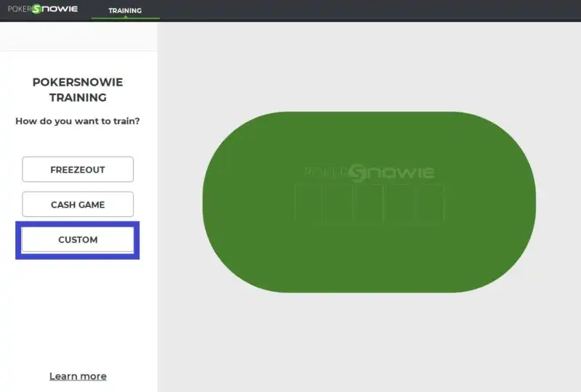Select the CUSTOM training option
Screen dimensions: 581x392
[x=78, y=240]
